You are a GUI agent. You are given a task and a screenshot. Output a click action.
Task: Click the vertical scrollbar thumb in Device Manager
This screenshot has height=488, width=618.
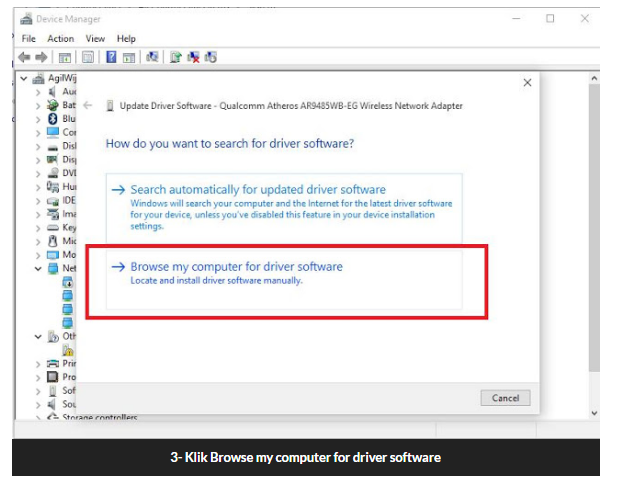pyautogui.click(x=594, y=228)
